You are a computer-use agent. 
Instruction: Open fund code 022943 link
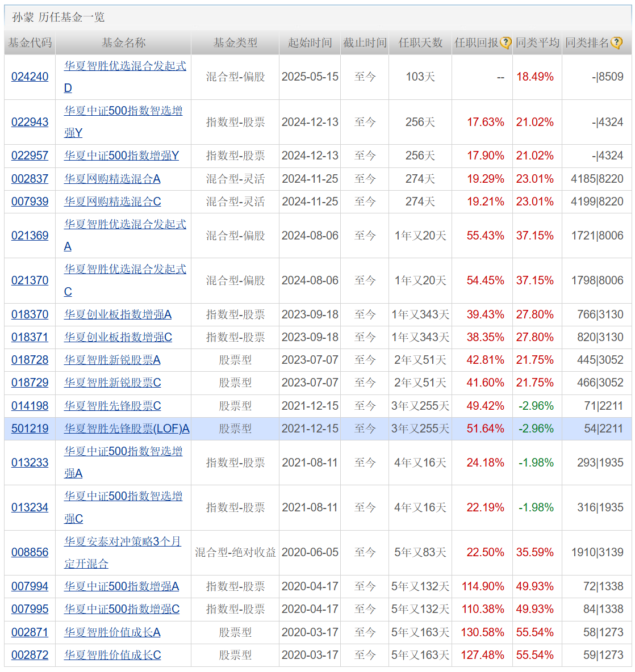pos(30,122)
